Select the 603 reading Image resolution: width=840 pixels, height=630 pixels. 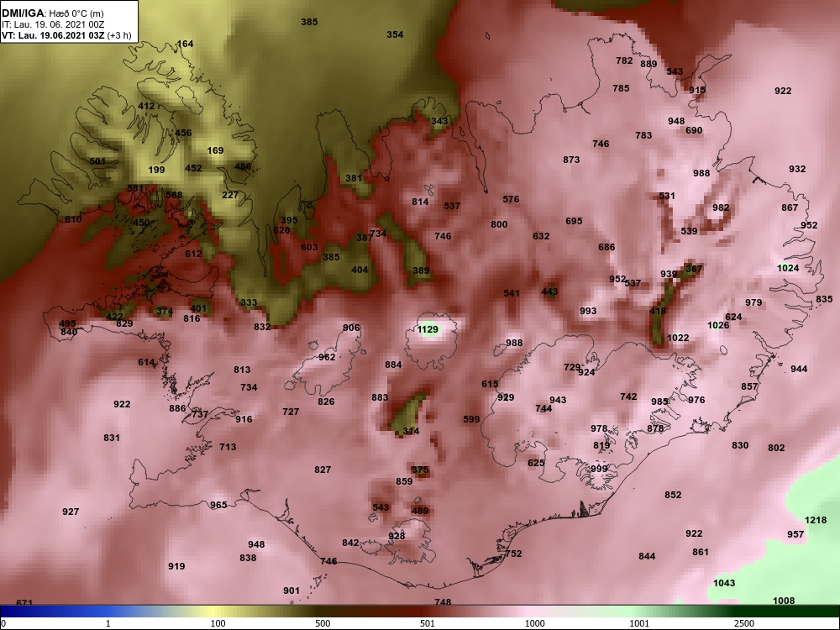click(309, 248)
